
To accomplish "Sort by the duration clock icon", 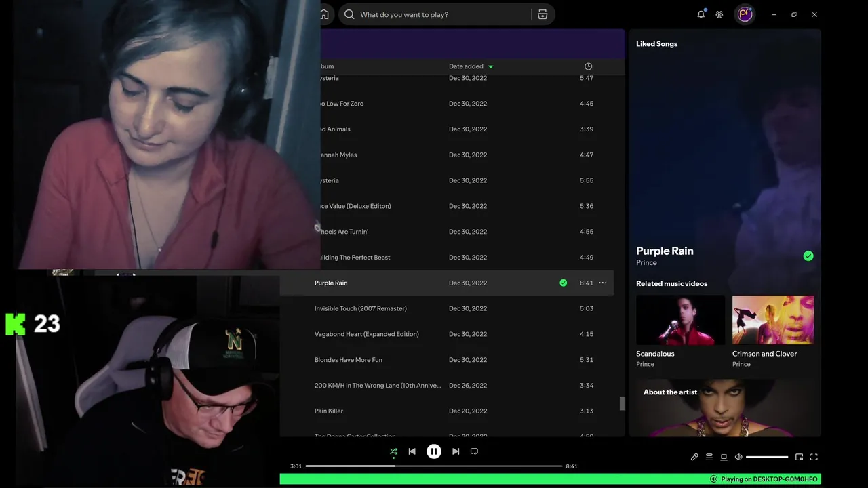I will tap(588, 66).
